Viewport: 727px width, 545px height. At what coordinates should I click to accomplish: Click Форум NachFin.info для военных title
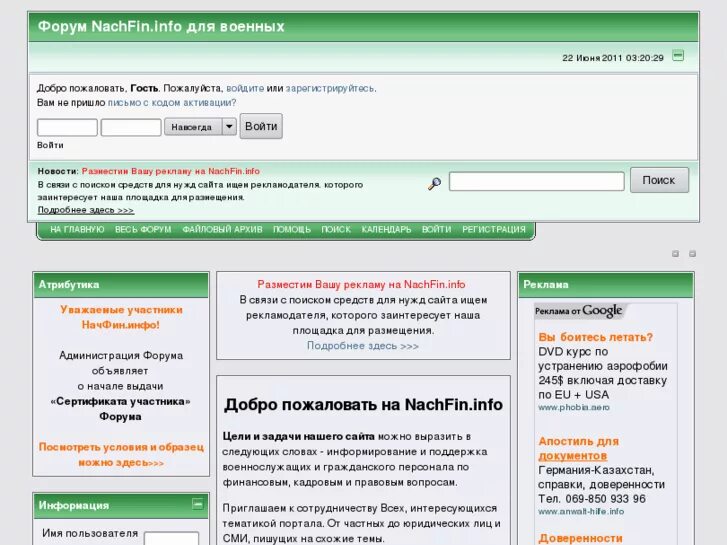pos(161,26)
